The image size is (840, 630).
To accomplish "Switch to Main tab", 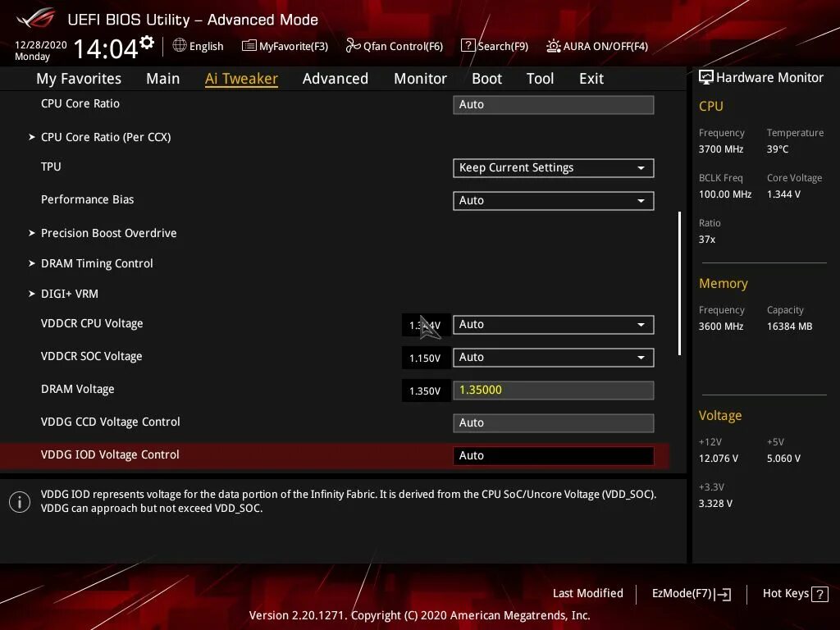I will [x=163, y=79].
